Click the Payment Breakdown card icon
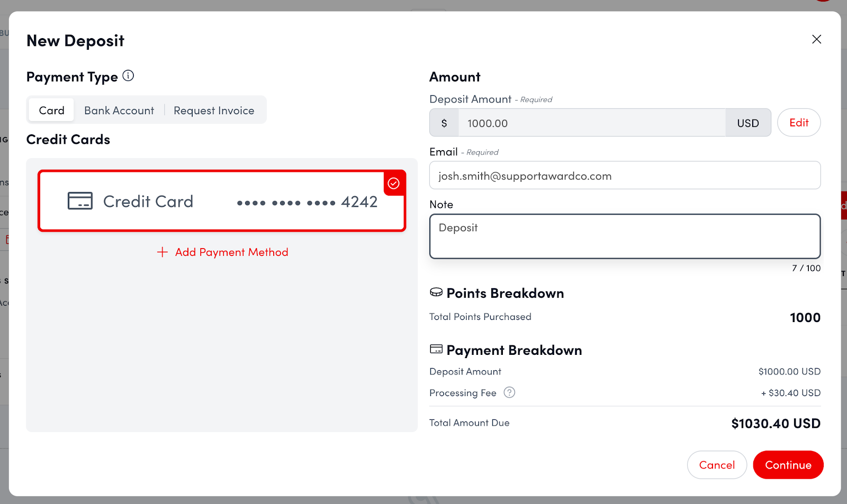The image size is (847, 504). (x=436, y=349)
